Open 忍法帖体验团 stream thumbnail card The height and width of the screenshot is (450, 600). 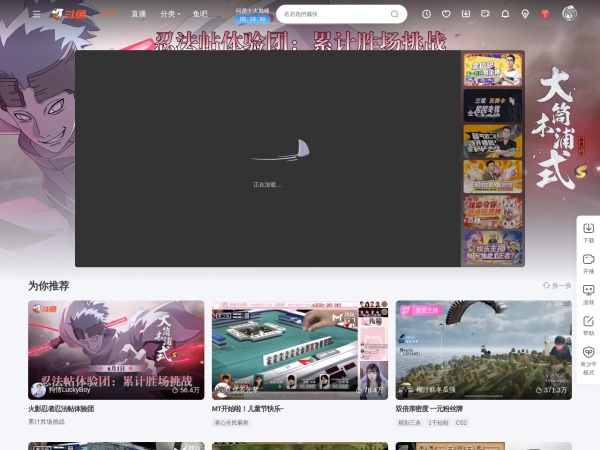pyautogui.click(x=116, y=350)
